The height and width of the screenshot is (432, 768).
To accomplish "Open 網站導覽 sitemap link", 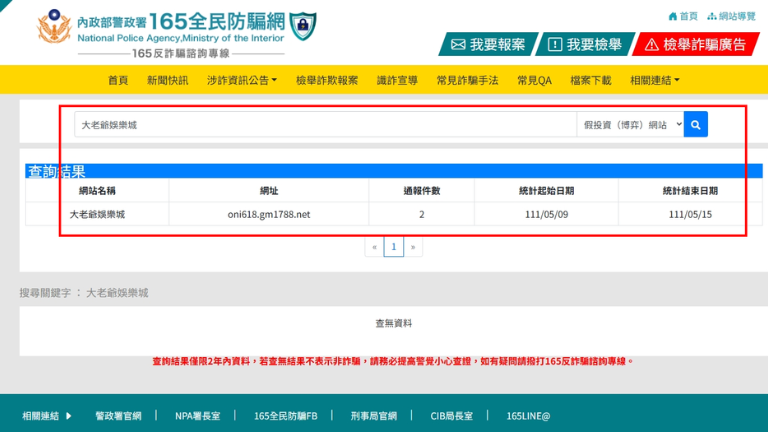I will (732, 16).
